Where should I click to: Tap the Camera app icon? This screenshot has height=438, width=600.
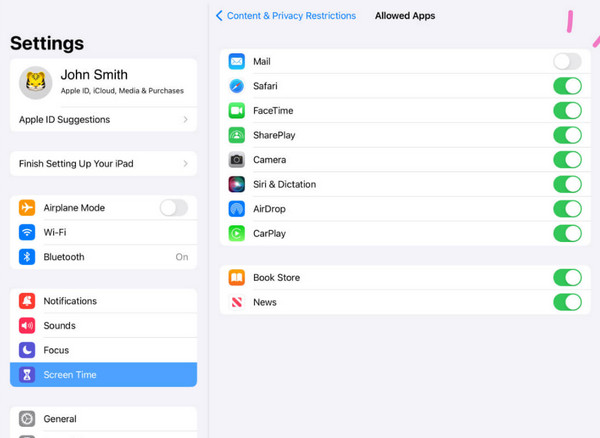click(x=236, y=160)
